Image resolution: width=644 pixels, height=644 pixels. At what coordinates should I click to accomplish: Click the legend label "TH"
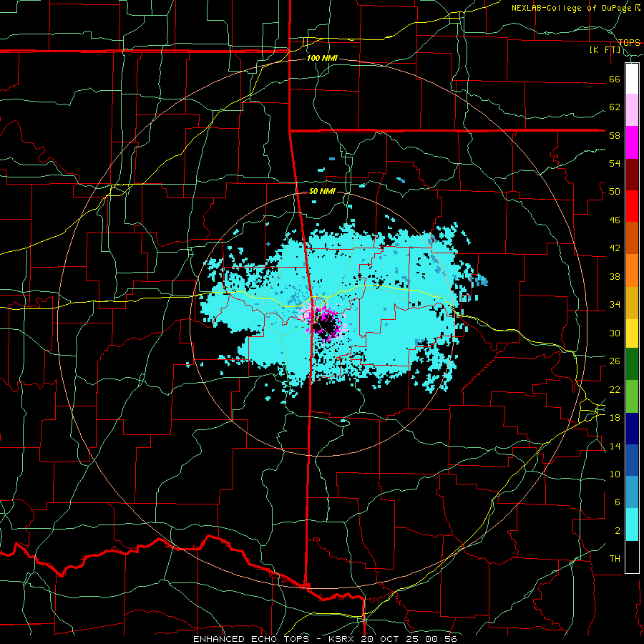615,559
